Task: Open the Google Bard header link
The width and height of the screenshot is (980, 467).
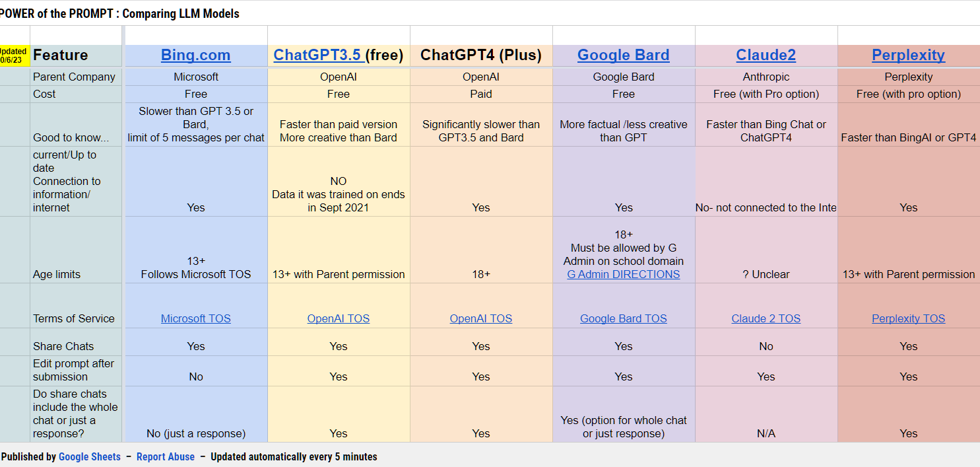Action: [624, 55]
